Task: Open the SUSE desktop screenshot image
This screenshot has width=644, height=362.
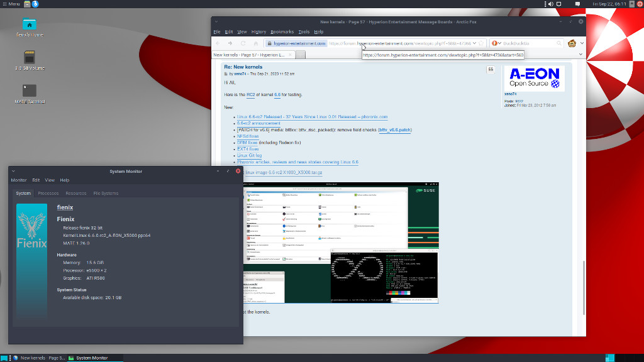Action: [x=341, y=243]
